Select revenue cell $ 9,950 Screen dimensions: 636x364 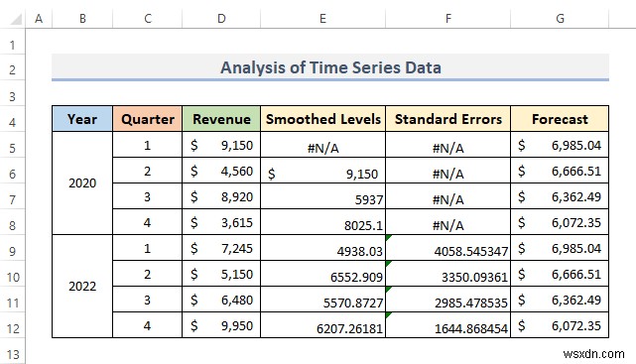221,325
